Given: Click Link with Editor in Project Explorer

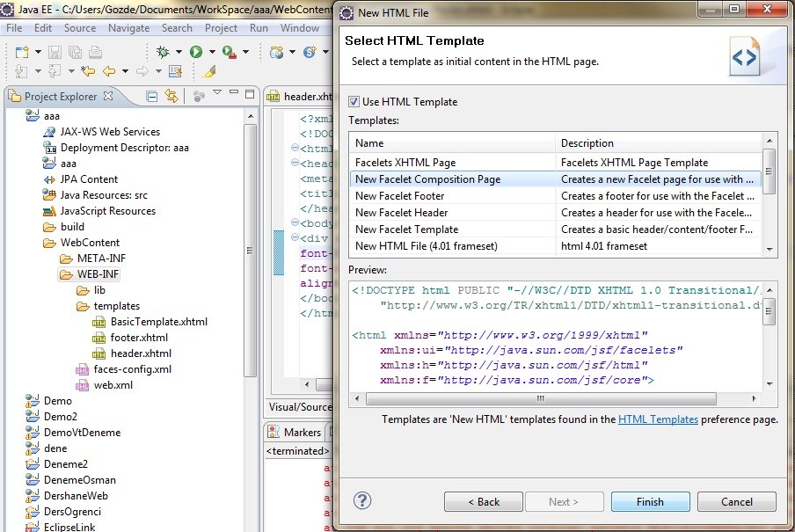Looking at the screenshot, I should point(171,96).
